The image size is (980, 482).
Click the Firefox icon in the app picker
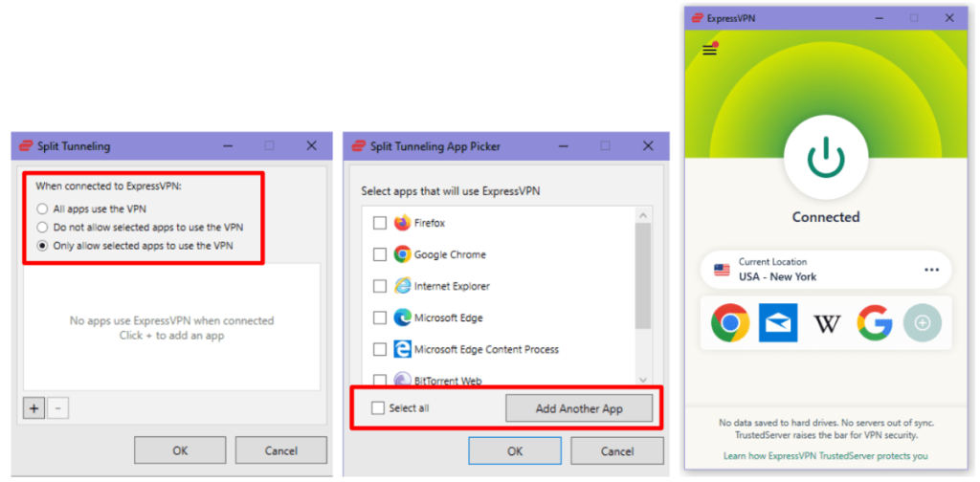[402, 223]
